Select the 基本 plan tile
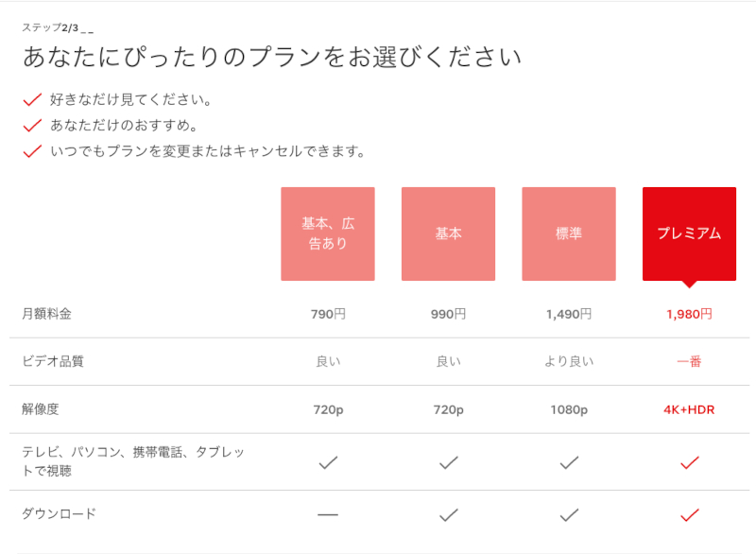 [x=448, y=234]
